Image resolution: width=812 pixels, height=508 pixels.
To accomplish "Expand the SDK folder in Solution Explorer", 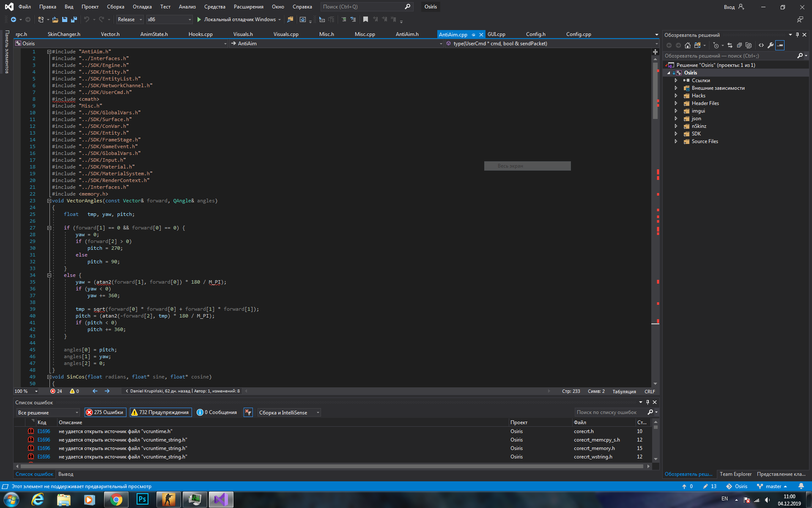I will (x=676, y=133).
